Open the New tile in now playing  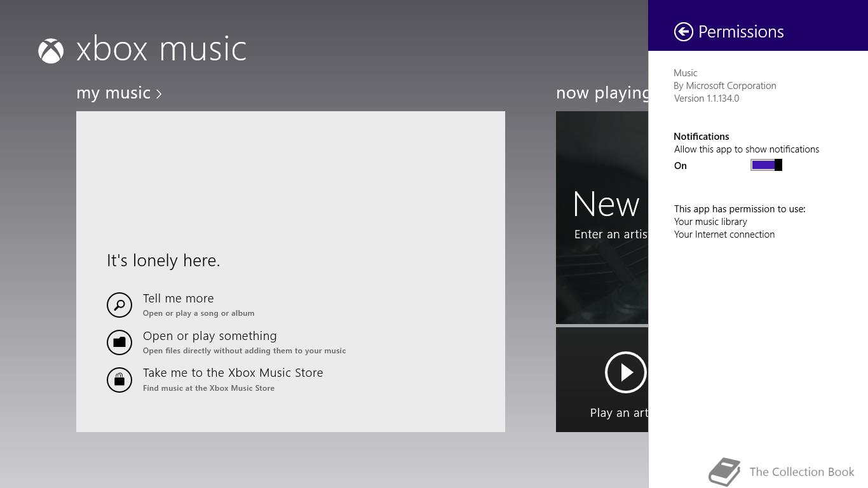(x=602, y=217)
